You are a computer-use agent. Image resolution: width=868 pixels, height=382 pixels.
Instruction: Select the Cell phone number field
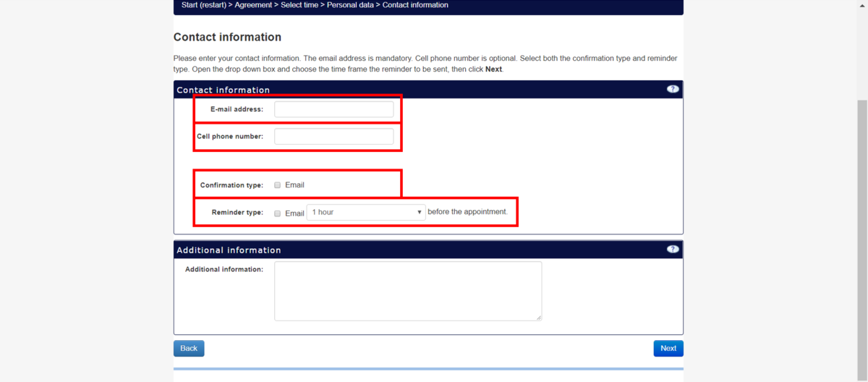click(334, 136)
